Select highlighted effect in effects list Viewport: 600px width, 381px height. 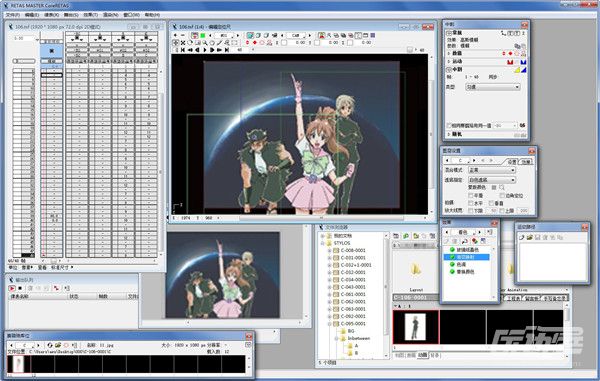click(x=466, y=257)
